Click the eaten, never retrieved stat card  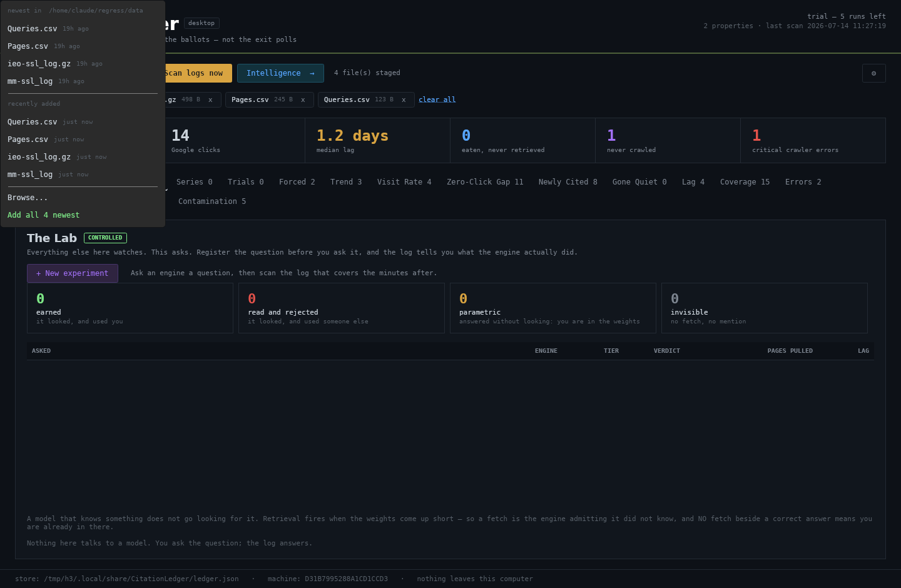point(522,141)
